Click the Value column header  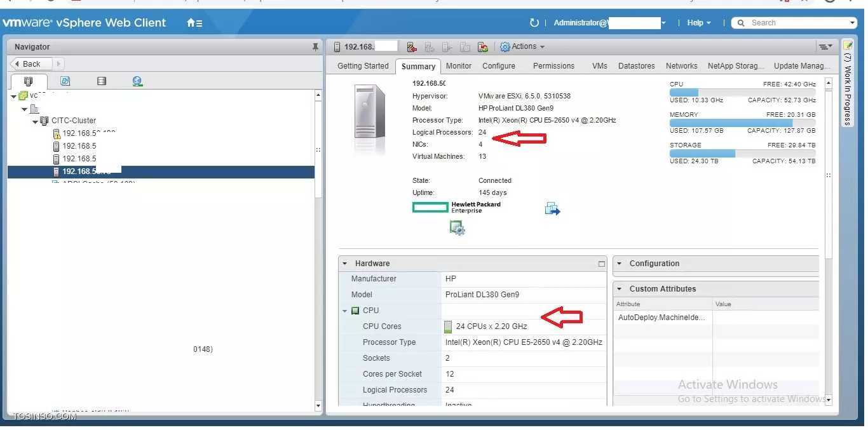(766, 304)
